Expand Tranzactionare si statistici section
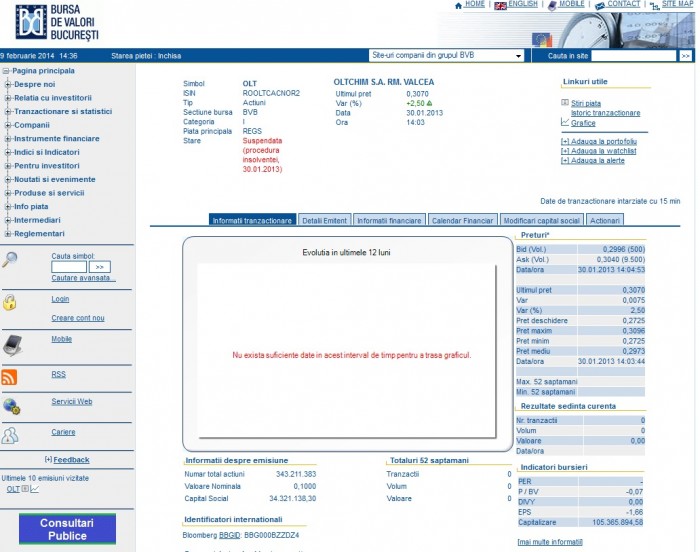The image size is (700, 552). 8,112
